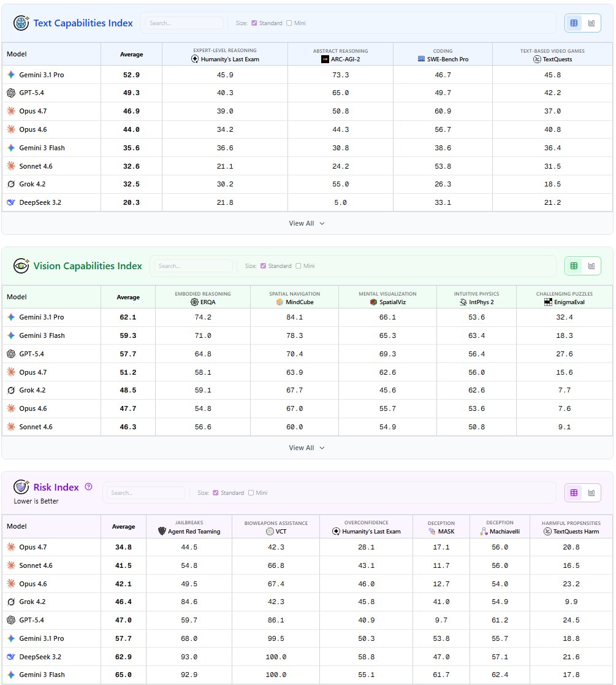This screenshot has height=685, width=616.
Task: Click the TextQuests Harm icon
Action: pyautogui.click(x=547, y=531)
